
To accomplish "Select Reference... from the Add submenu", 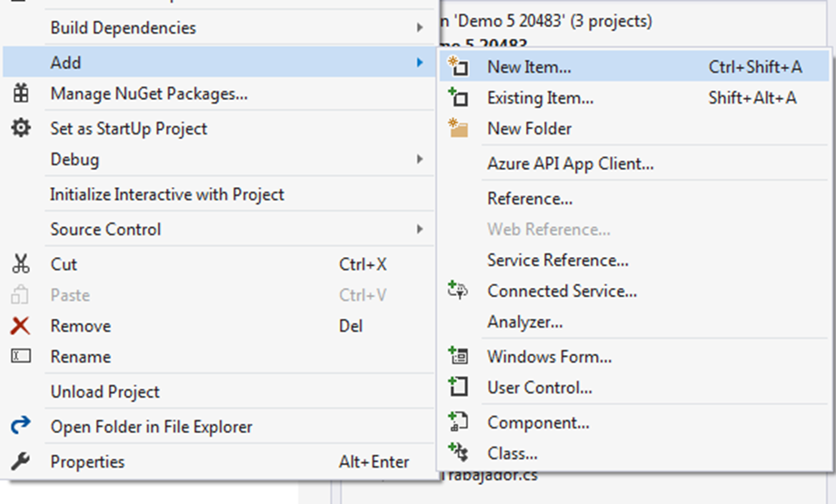I will point(530,199).
